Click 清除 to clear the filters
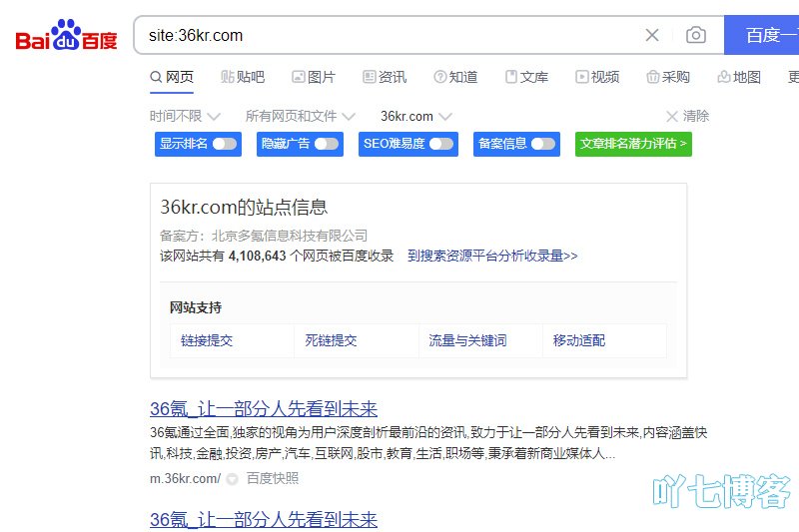 click(x=687, y=116)
